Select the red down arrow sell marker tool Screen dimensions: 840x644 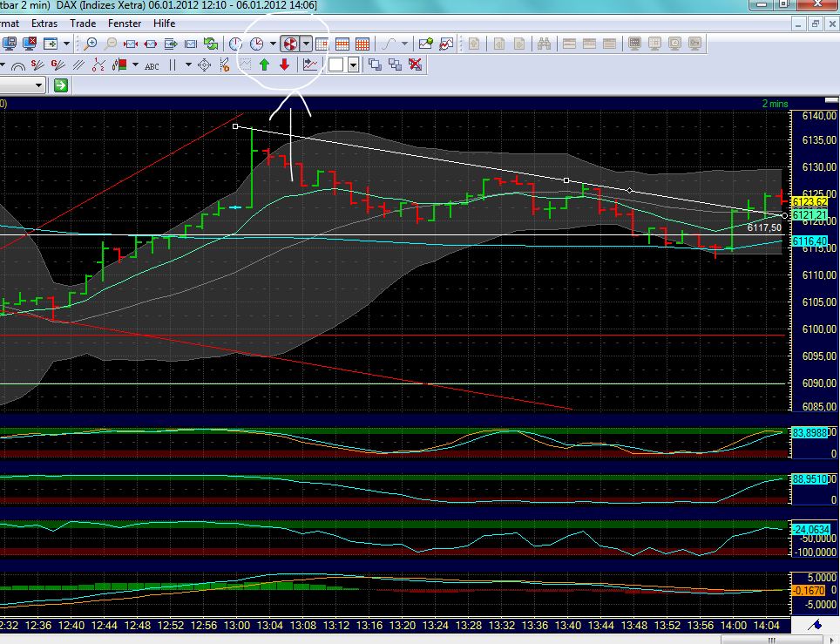pos(284,64)
